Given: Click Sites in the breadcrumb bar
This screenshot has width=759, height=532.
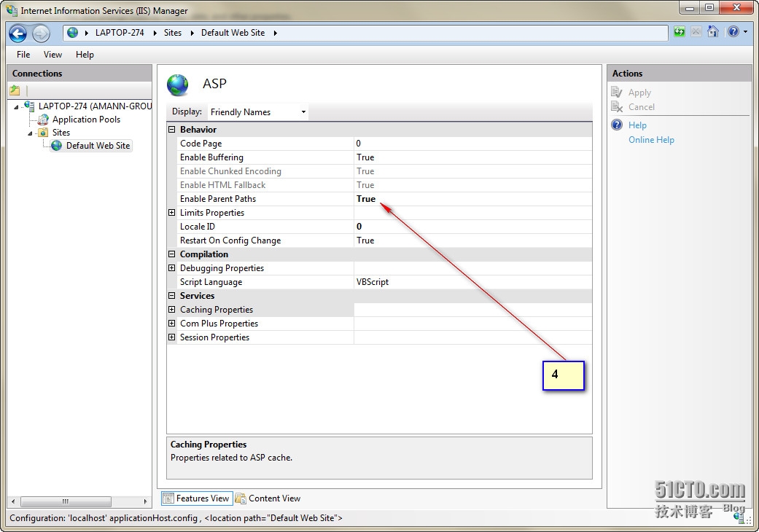Looking at the screenshot, I should click(x=173, y=32).
